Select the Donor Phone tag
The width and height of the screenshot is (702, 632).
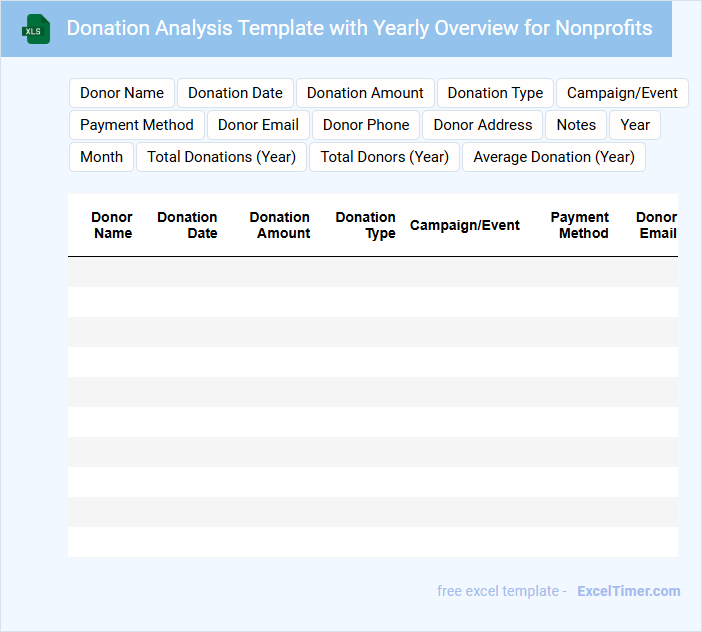tap(366, 125)
